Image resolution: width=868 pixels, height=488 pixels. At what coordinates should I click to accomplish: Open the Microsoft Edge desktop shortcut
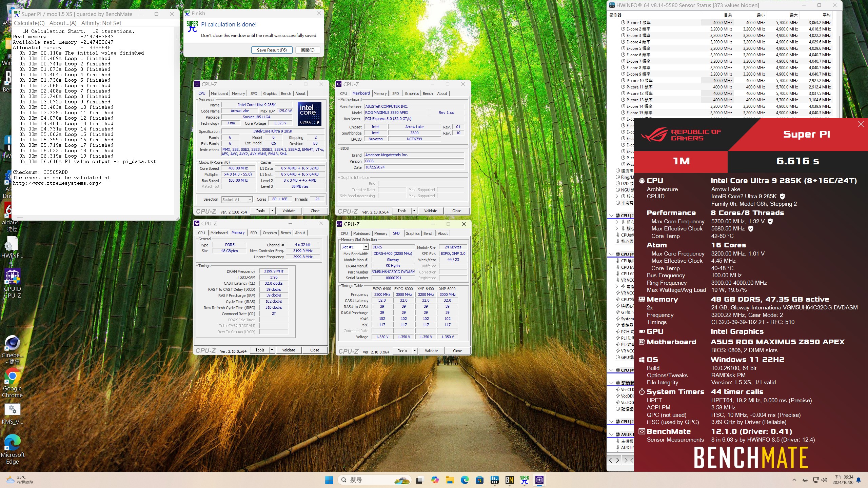tap(12, 449)
